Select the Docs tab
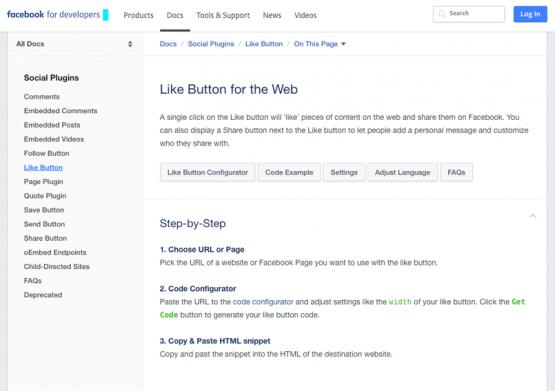555x391 pixels. (x=175, y=15)
